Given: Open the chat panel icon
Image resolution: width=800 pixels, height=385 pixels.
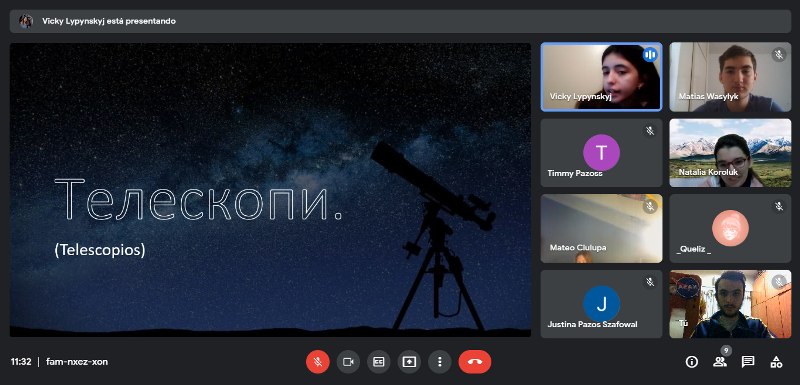Looking at the screenshot, I should pos(748,362).
